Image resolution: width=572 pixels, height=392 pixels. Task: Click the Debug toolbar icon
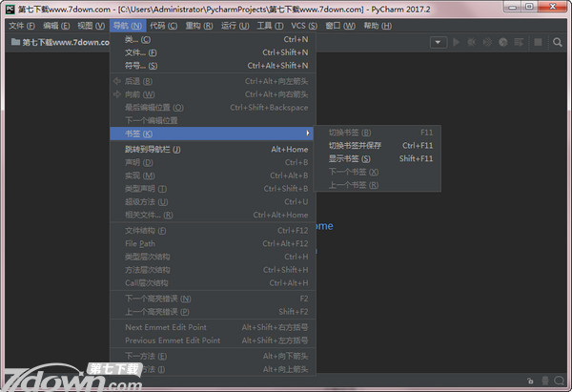click(x=472, y=42)
